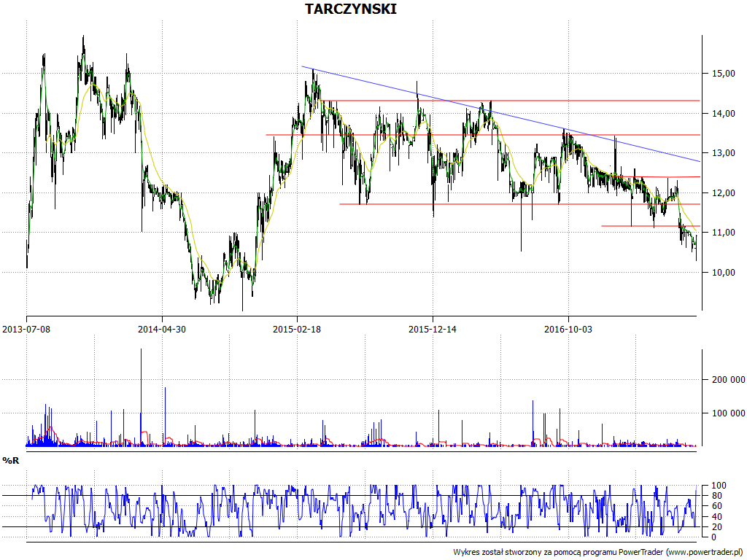Viewport: 747px width, 560px height.
Task: Click the %R indicator label
Action: [x=11, y=461]
